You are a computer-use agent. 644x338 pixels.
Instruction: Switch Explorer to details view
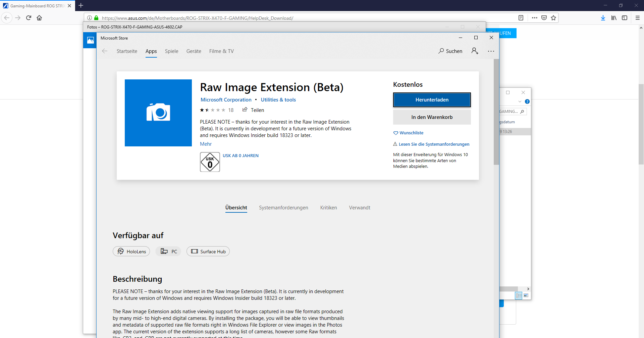pyautogui.click(x=519, y=295)
